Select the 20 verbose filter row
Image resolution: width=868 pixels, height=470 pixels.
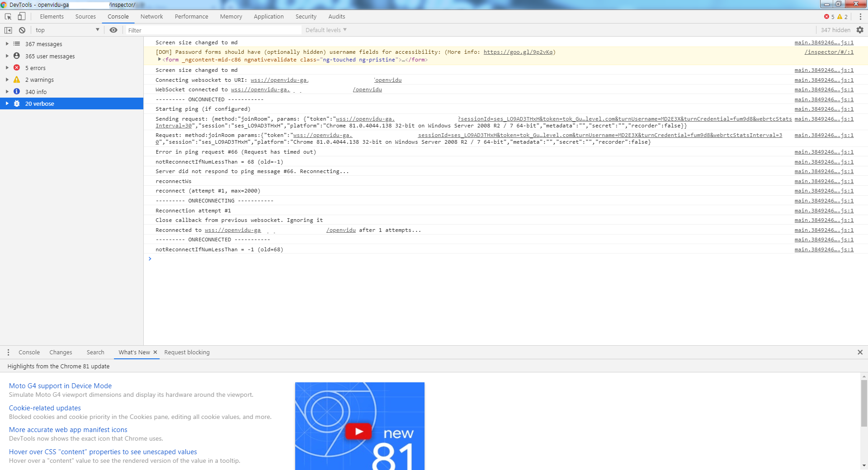coord(71,103)
